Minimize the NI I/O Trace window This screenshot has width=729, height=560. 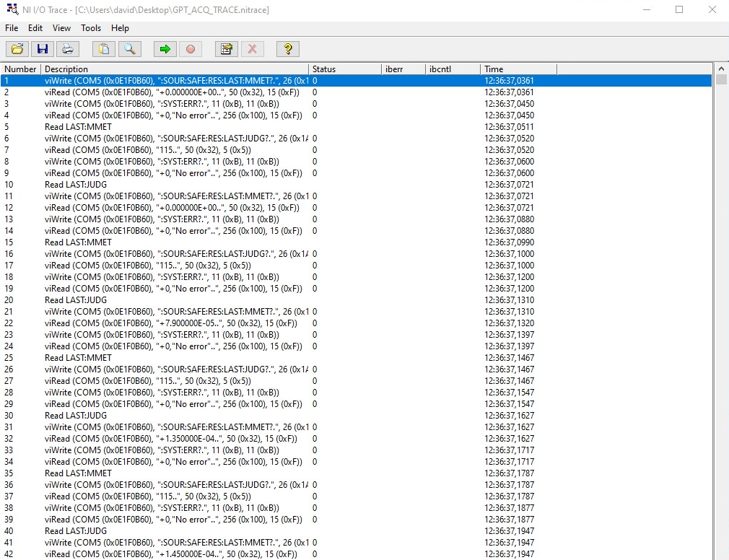[646, 9]
